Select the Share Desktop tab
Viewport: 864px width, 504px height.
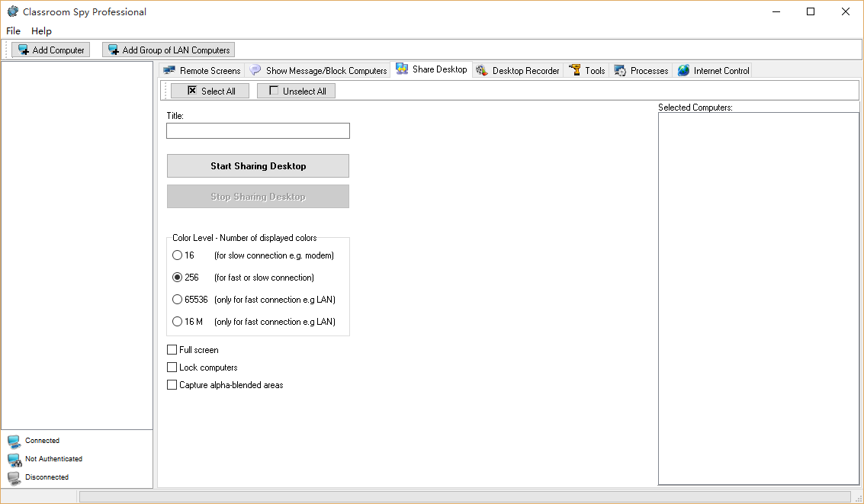pyautogui.click(x=432, y=69)
